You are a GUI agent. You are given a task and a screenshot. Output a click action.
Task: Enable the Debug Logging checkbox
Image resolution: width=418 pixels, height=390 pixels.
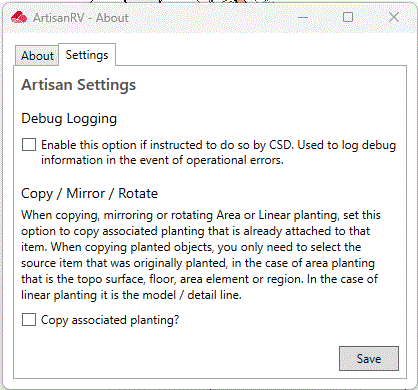point(29,145)
